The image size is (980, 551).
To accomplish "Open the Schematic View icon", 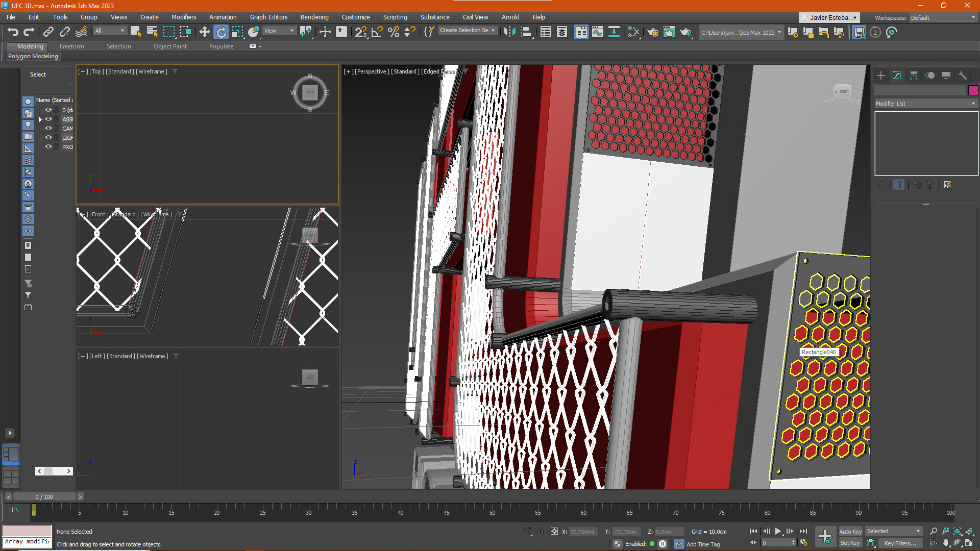I will [x=614, y=32].
